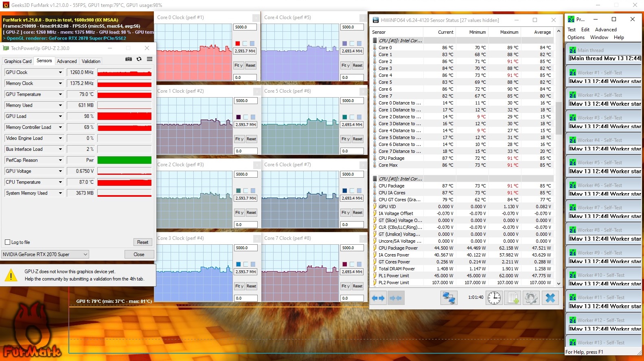Open the Prime95 Test menu

(x=572, y=30)
